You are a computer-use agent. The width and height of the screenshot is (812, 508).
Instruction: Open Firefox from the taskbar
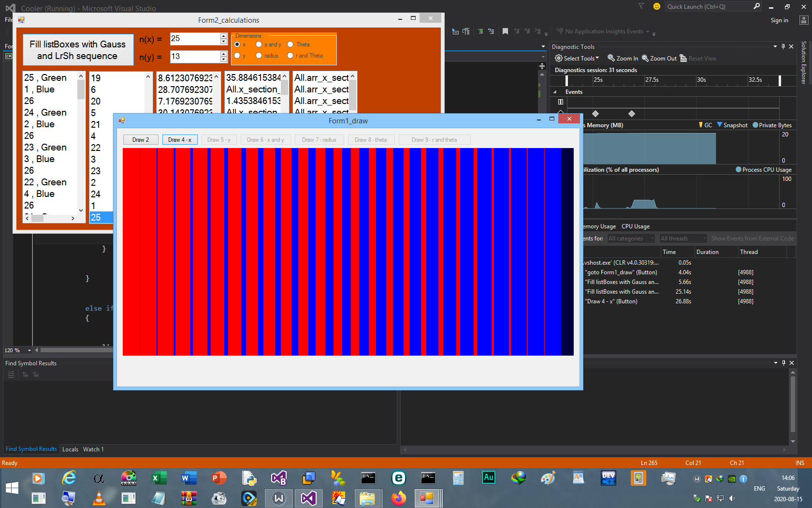[x=398, y=498]
